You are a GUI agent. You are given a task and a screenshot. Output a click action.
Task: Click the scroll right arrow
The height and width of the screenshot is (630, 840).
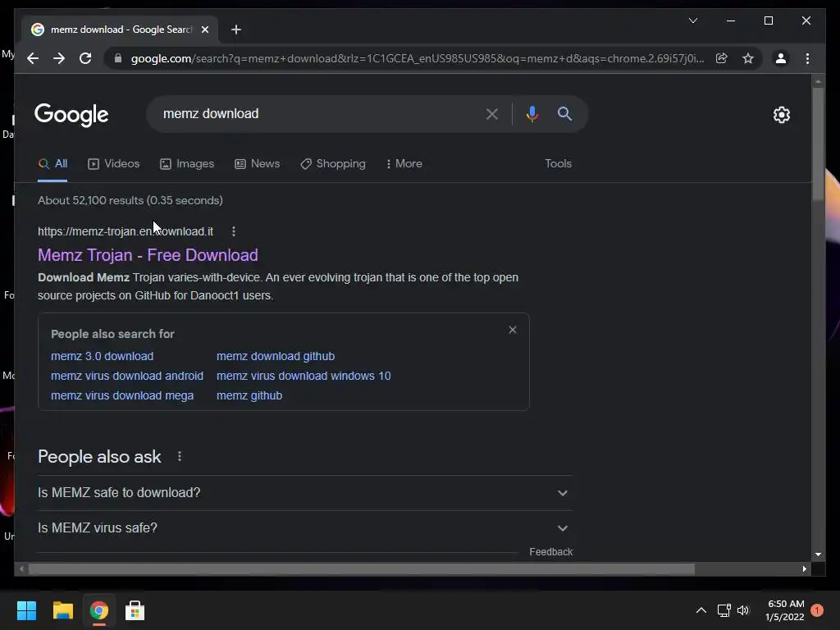pos(804,569)
